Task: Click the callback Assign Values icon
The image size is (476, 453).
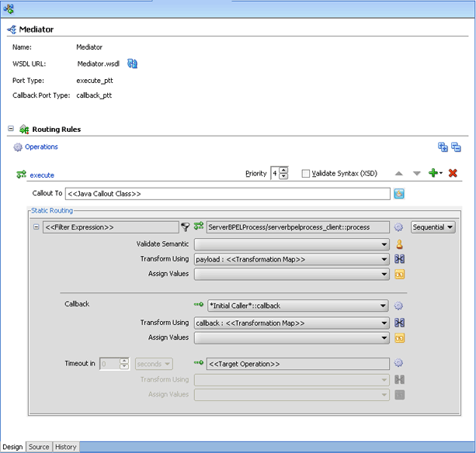Action: [399, 338]
